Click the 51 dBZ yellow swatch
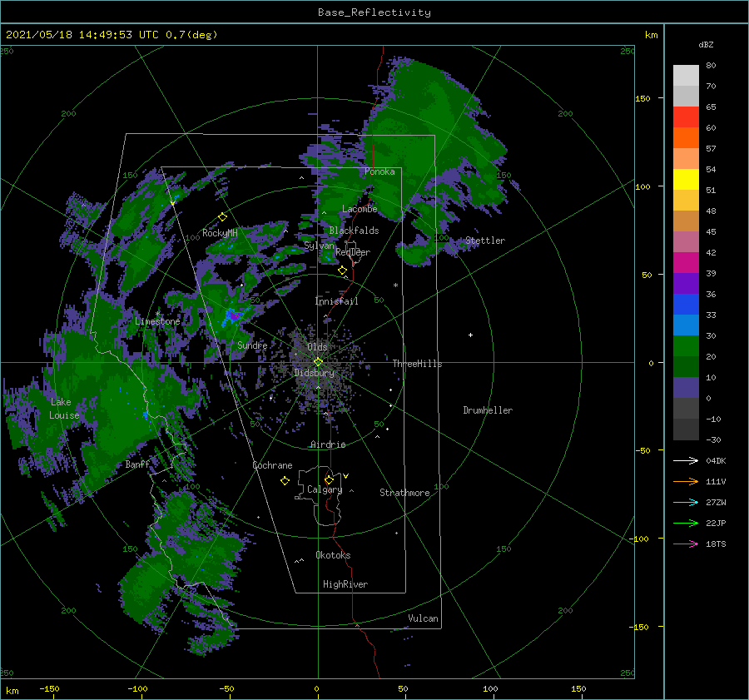Image resolution: width=749 pixels, height=700 pixels. (x=686, y=180)
